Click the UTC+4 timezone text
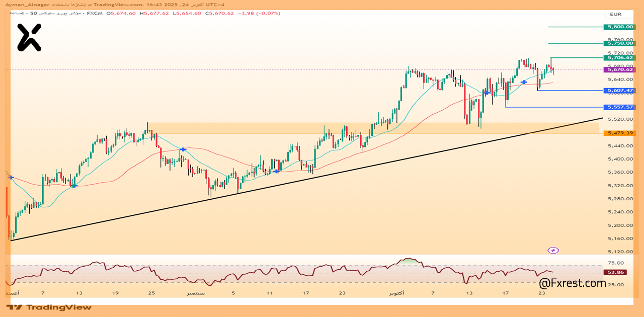 (216, 5)
